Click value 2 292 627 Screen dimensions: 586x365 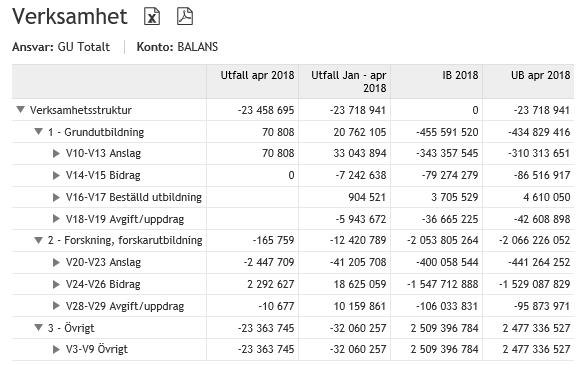(x=271, y=284)
